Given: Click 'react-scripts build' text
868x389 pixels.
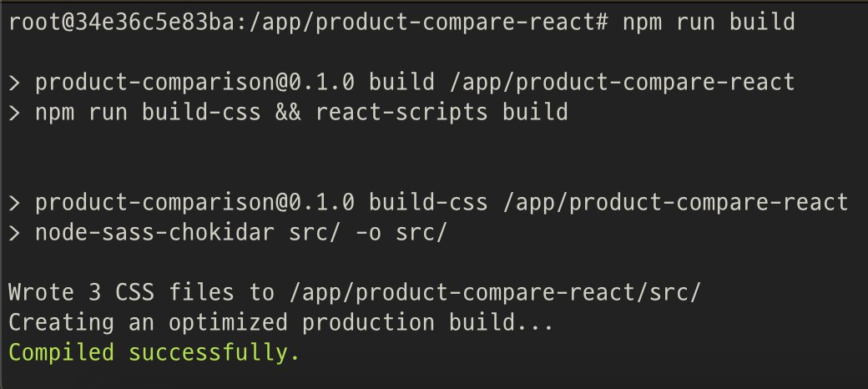Looking at the screenshot, I should (x=442, y=113).
